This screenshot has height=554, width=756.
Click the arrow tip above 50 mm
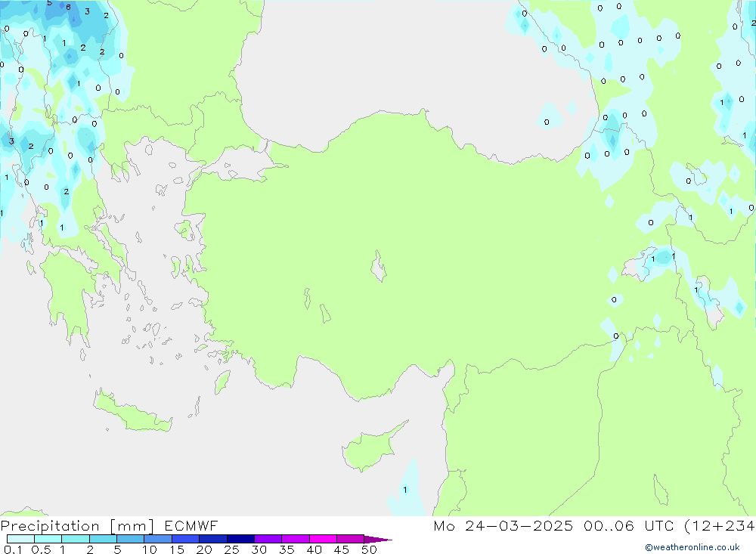378,539
